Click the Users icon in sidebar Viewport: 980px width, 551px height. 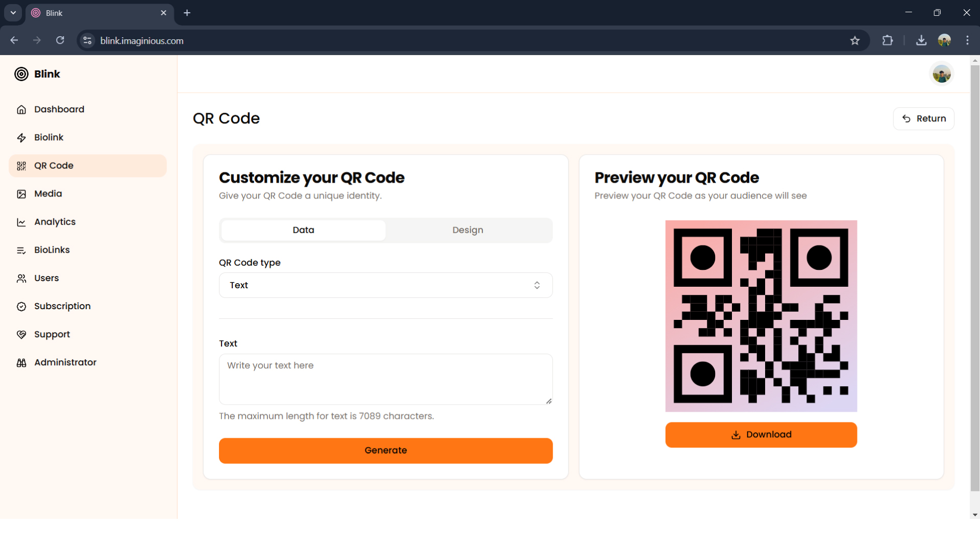[x=21, y=278]
